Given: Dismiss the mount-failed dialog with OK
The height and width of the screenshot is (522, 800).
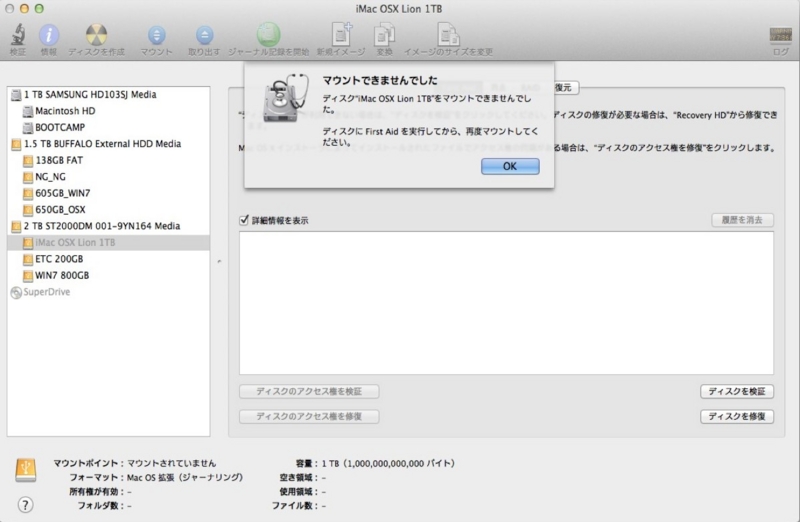Looking at the screenshot, I should pos(510,166).
